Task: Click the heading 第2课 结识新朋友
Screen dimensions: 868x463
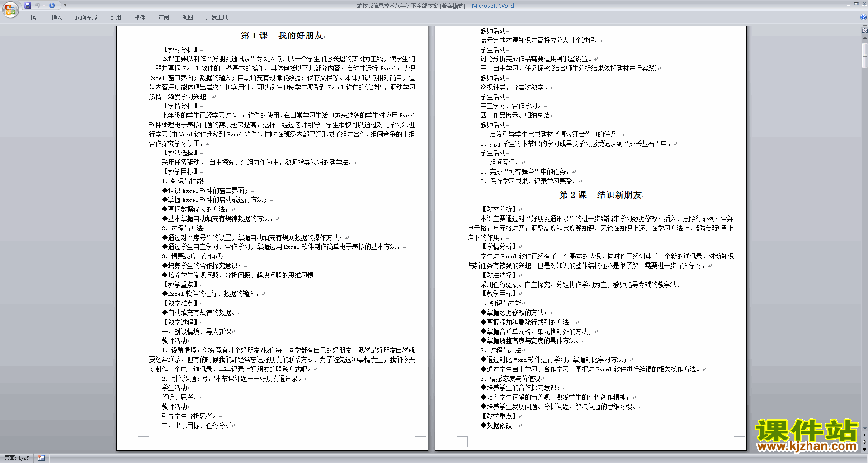Action: 601,195
